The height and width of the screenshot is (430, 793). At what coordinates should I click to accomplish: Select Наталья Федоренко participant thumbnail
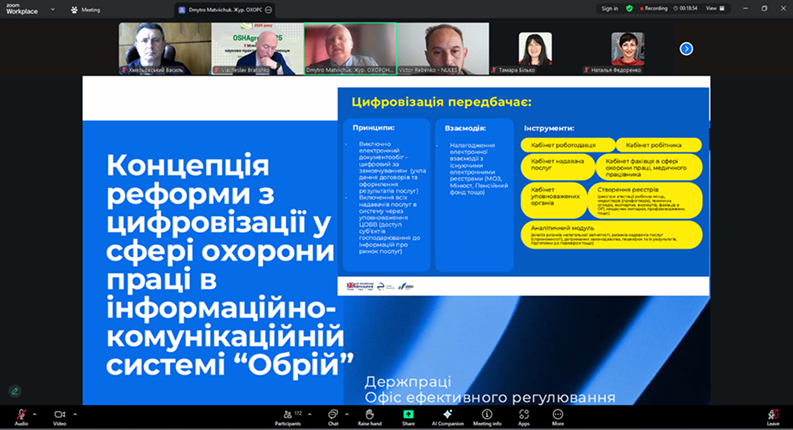point(628,49)
